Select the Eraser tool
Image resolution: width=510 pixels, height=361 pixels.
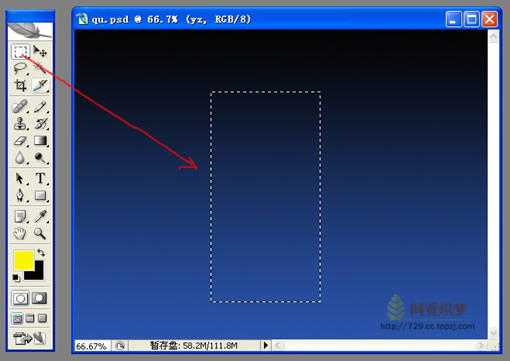point(20,141)
